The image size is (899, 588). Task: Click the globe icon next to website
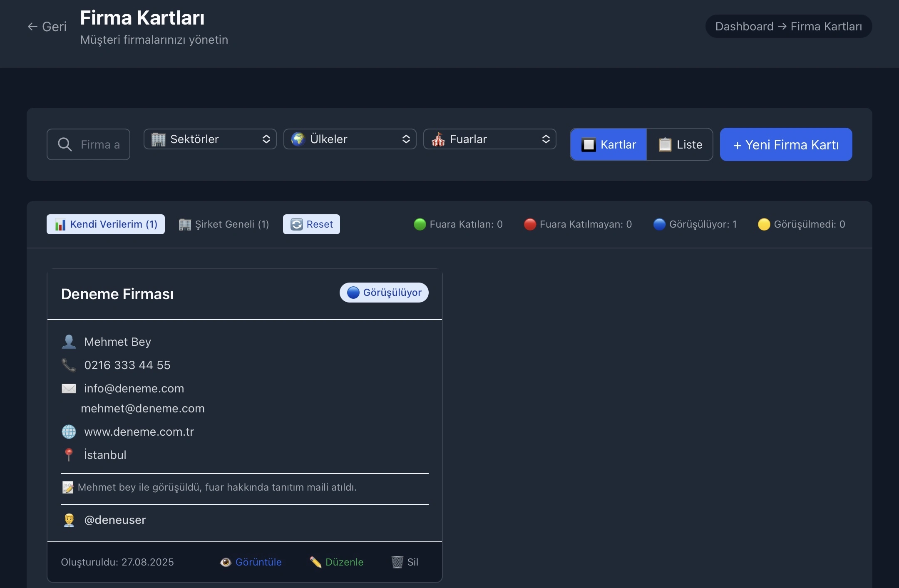[69, 432]
